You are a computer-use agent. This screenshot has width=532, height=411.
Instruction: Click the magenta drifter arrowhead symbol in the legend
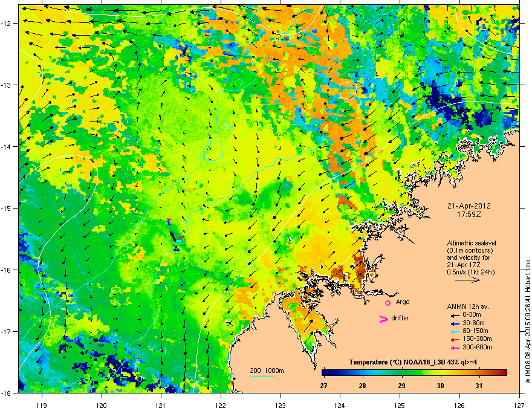point(383,319)
